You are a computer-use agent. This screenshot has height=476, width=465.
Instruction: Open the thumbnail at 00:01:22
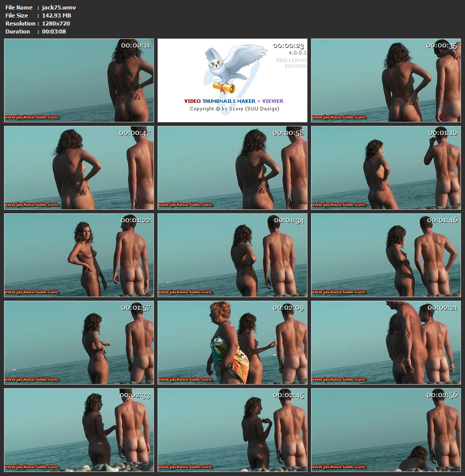click(79, 255)
